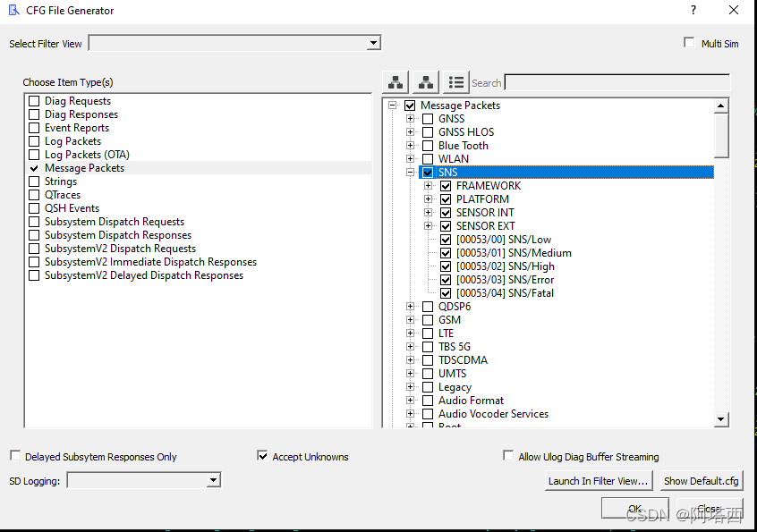The width and height of the screenshot is (757, 532).
Task: Uncheck [00053/03] SNS/Error checkbox
Action: point(446,280)
